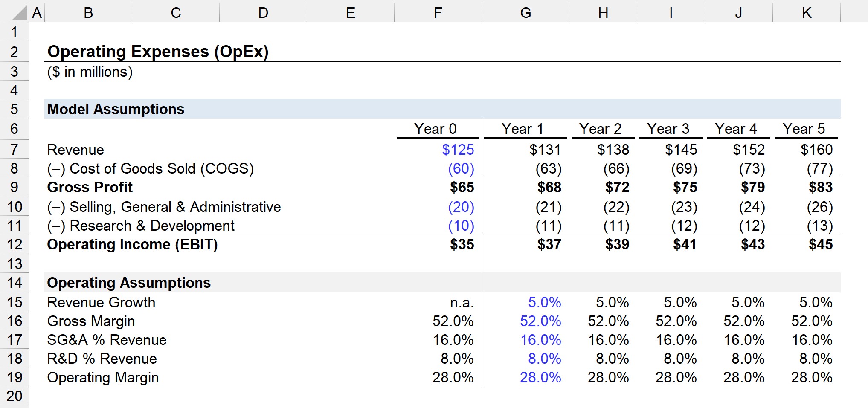Select row 12 header

tap(14, 244)
